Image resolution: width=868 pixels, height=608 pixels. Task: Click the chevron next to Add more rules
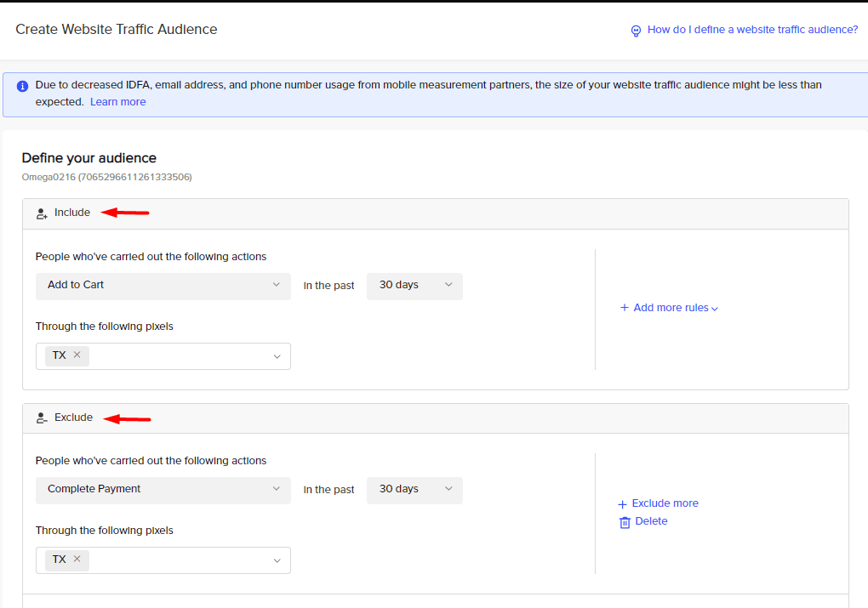point(715,309)
